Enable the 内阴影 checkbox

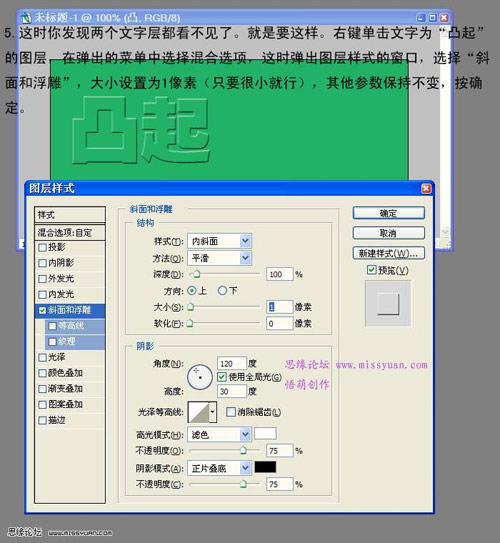tap(42, 263)
